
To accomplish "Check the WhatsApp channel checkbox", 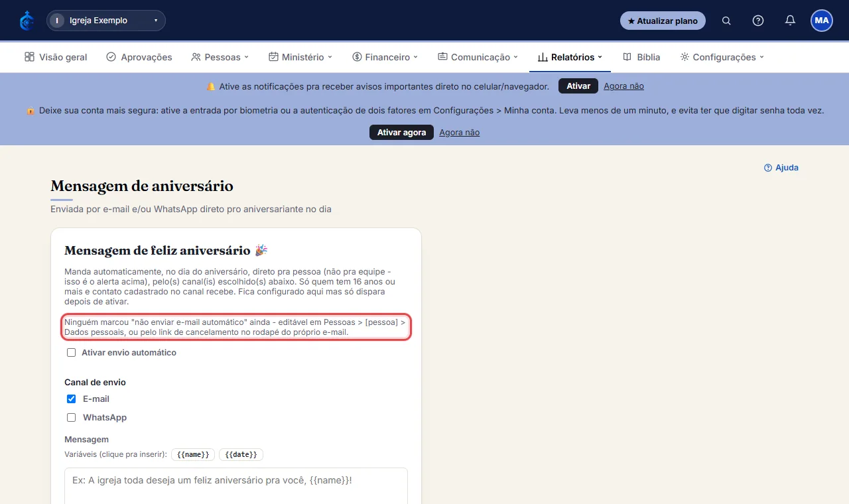I will tap(71, 418).
